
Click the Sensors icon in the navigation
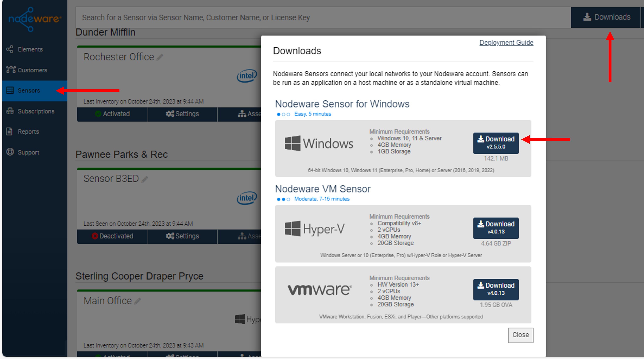point(10,91)
